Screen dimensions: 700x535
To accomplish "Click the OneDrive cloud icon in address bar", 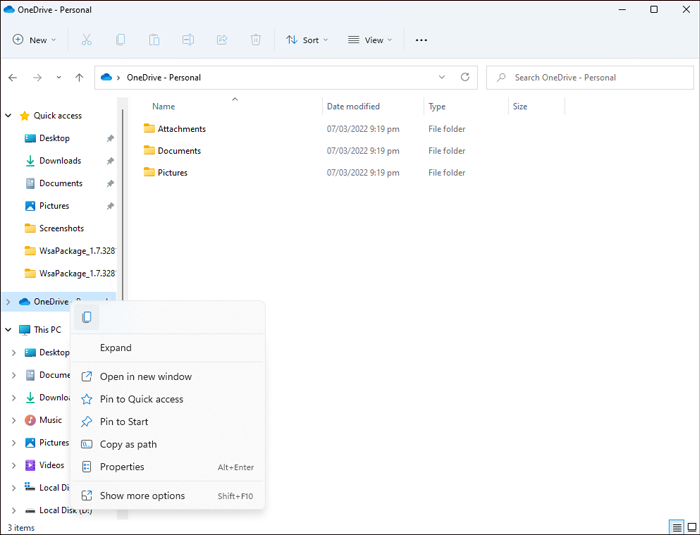I will pyautogui.click(x=106, y=77).
